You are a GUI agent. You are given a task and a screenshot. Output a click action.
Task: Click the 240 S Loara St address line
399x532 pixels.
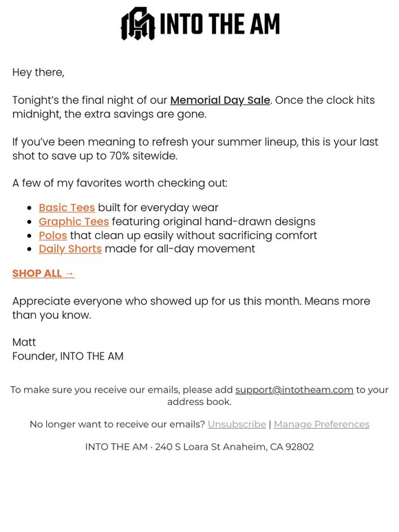(x=199, y=447)
